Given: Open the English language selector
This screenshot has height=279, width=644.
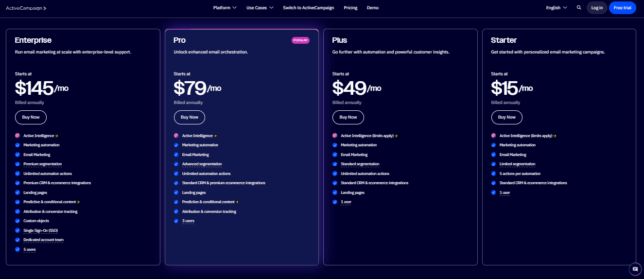Looking at the screenshot, I should (x=557, y=8).
